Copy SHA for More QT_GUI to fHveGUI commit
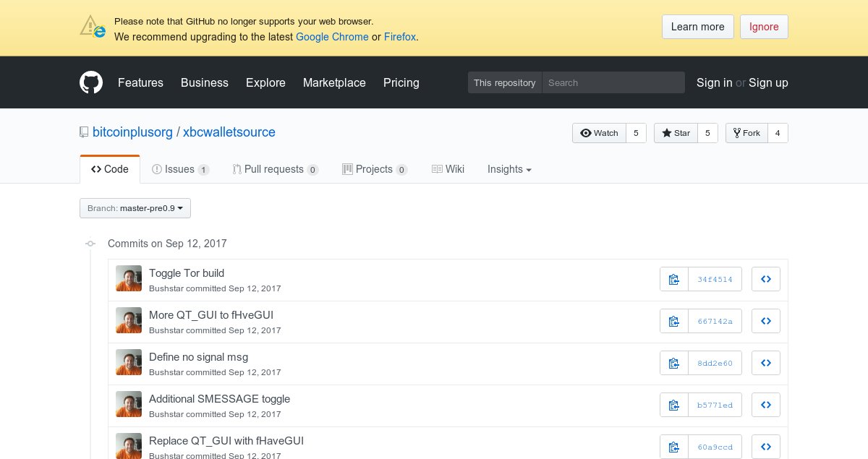Image resolution: width=868 pixels, height=459 pixels. click(674, 321)
